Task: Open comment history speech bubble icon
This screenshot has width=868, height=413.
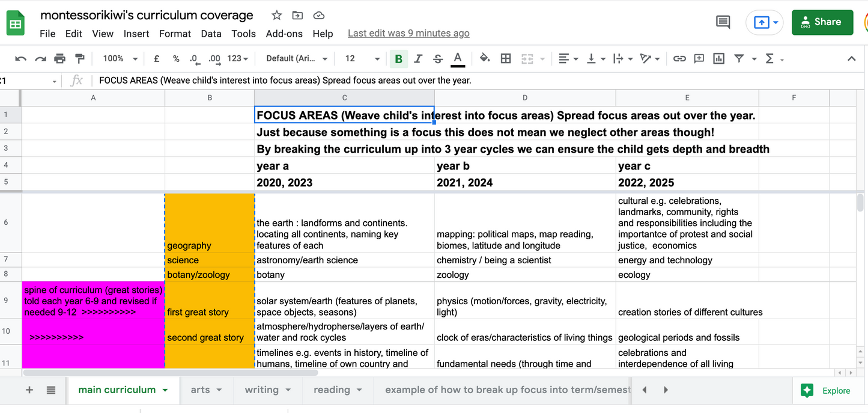Action: pos(723,22)
